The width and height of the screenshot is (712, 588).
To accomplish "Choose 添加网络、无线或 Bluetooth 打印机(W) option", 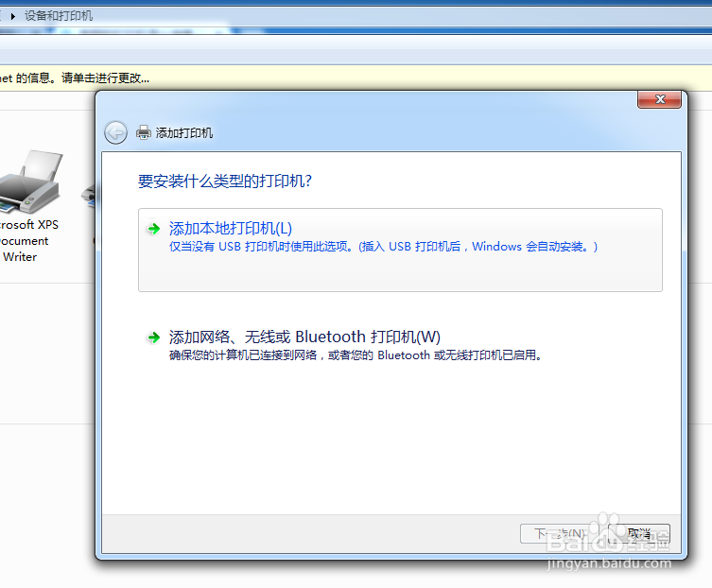I will tap(400, 346).
